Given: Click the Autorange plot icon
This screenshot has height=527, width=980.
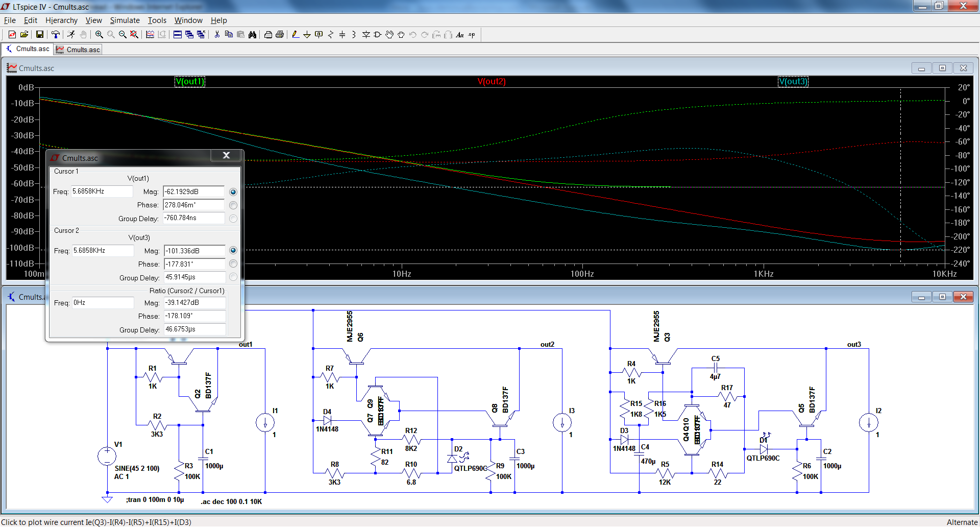Looking at the screenshot, I should pyautogui.click(x=150, y=35).
